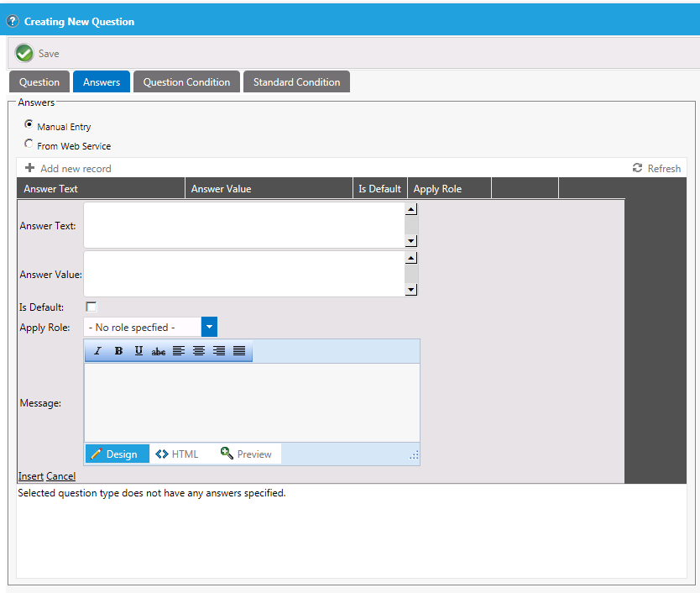The image size is (700, 593).
Task: Toggle Bold in message editor
Action: 118,351
